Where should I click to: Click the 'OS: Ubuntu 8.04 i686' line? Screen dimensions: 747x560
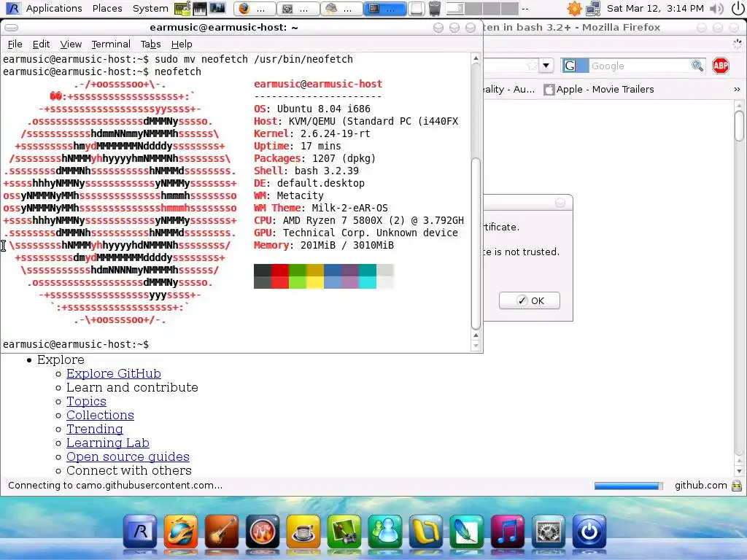[x=312, y=109]
